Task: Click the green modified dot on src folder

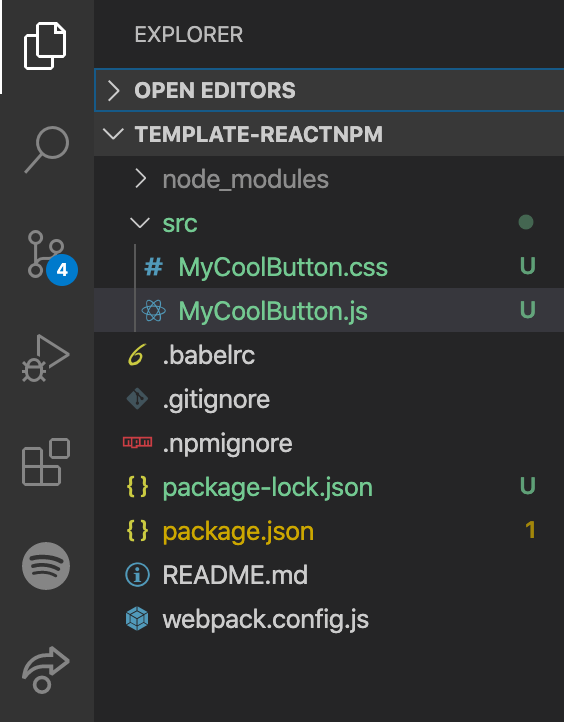Action: (525, 222)
